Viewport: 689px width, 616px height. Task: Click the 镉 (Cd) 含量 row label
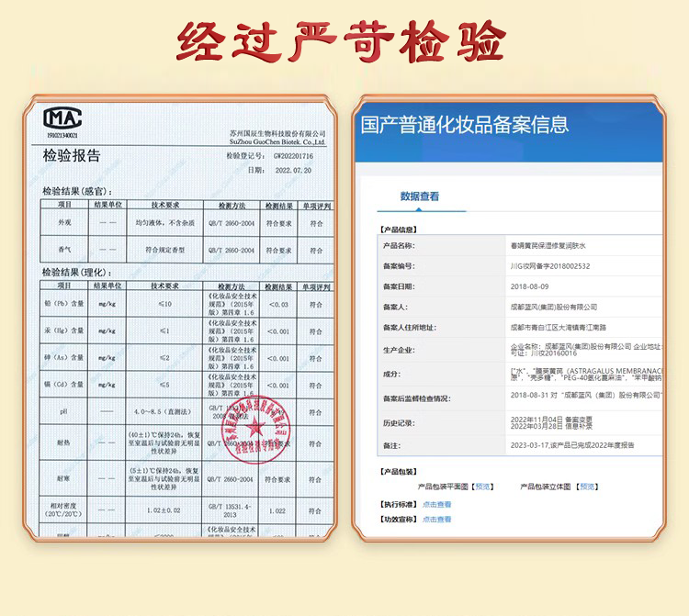(x=64, y=384)
